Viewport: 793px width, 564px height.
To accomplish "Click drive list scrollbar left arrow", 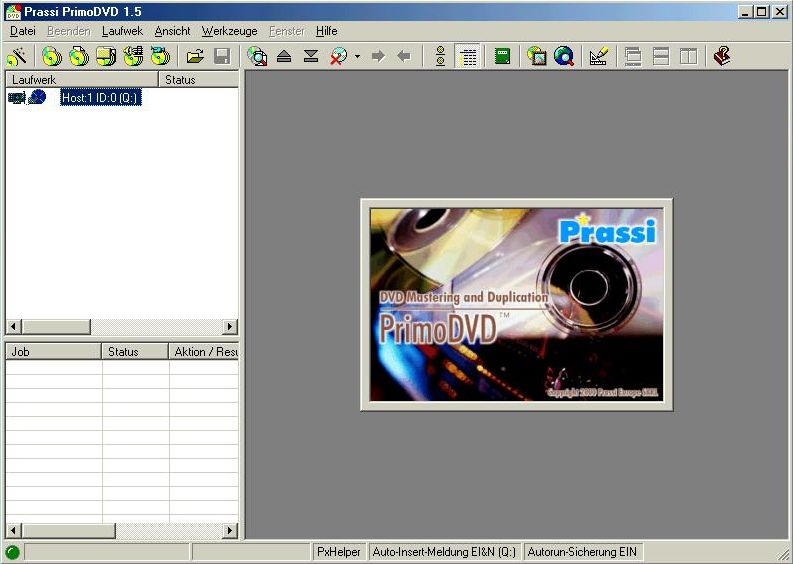I will 14,327.
